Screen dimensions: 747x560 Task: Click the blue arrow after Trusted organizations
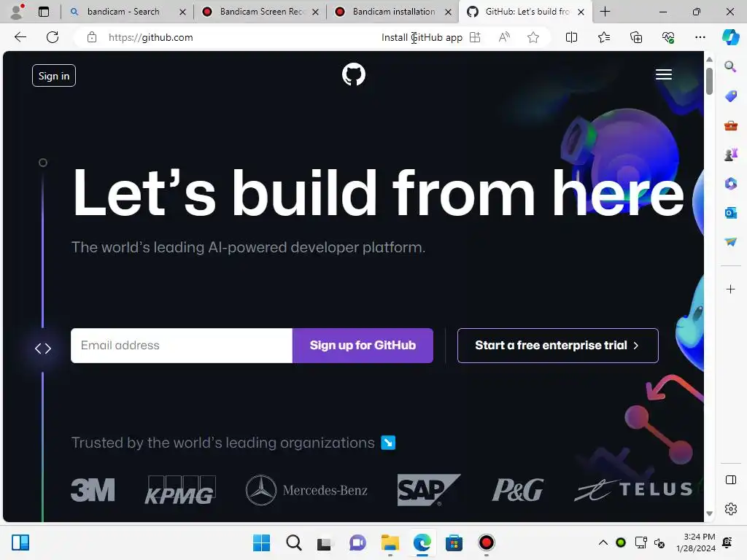tap(388, 443)
